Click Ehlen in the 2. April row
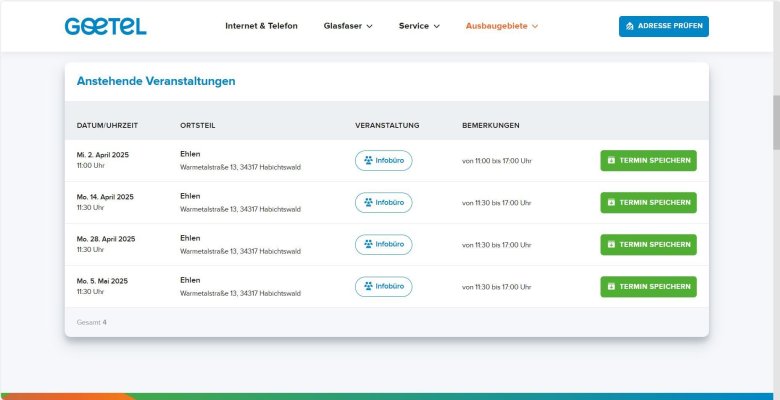The width and height of the screenshot is (780, 400). point(190,154)
